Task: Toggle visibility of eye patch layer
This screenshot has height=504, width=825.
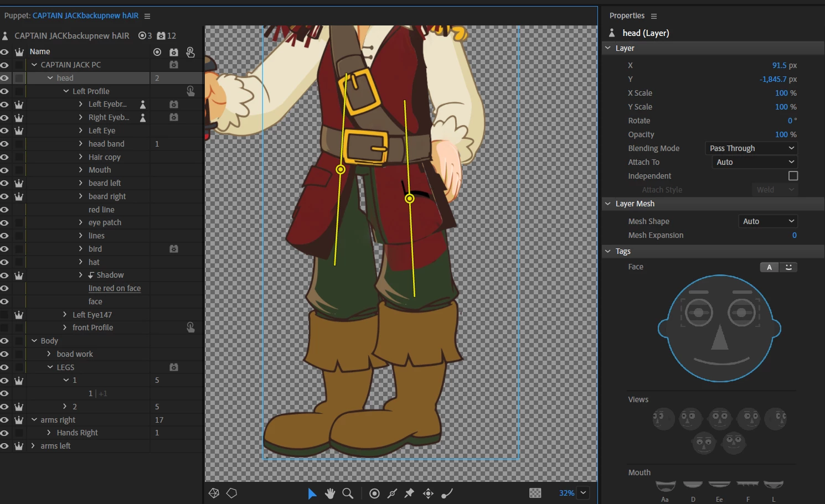Action: pos(4,222)
